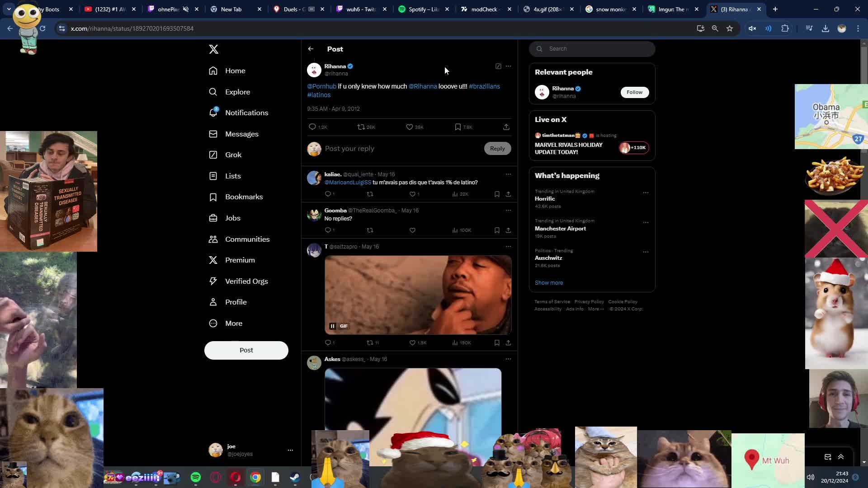Click the white Post button
Image resolution: width=868 pixels, height=488 pixels.
(246, 350)
